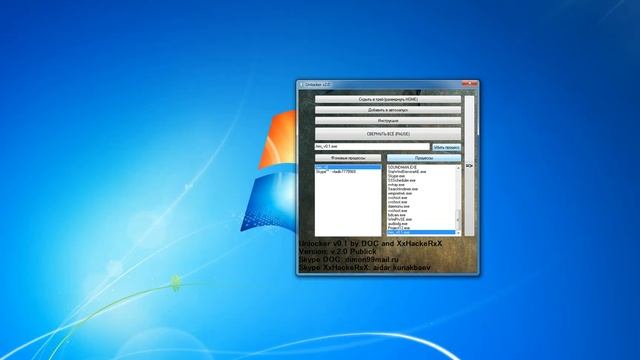Switch to the background processes list button
The image size is (640, 360).
348,158
